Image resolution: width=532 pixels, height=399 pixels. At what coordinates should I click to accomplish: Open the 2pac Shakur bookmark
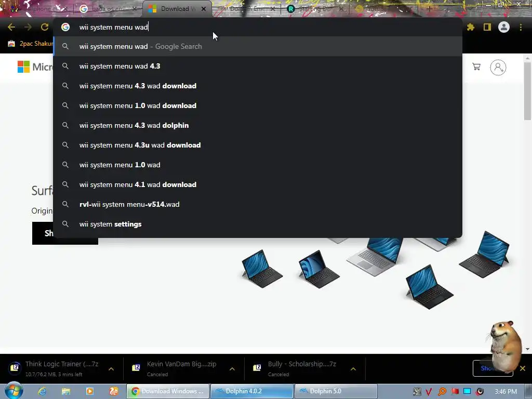(x=31, y=44)
